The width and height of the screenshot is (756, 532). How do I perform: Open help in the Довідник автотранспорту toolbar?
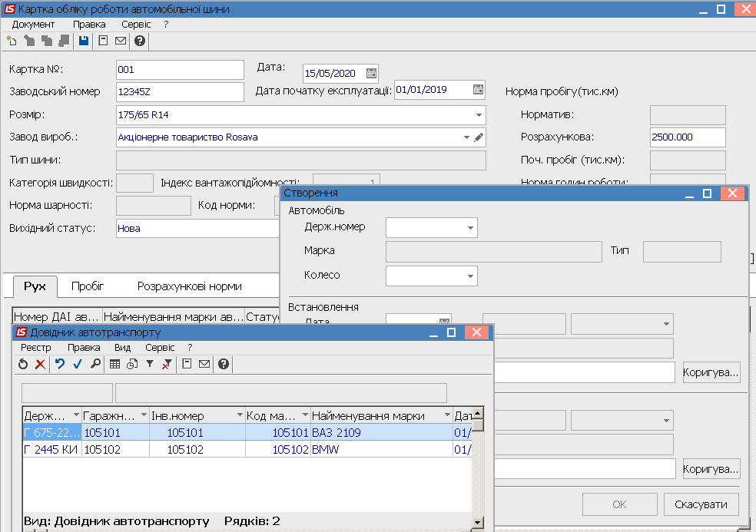pyautogui.click(x=224, y=365)
